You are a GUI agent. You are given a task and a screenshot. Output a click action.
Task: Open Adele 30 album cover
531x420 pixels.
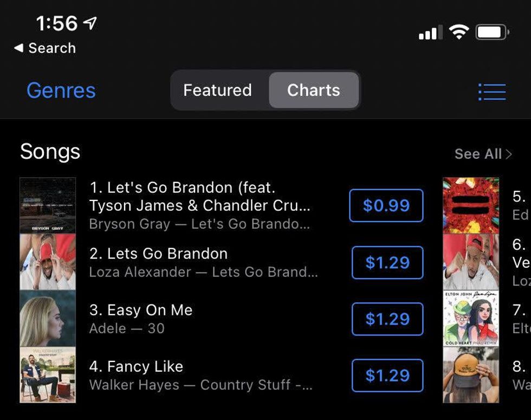(48, 319)
